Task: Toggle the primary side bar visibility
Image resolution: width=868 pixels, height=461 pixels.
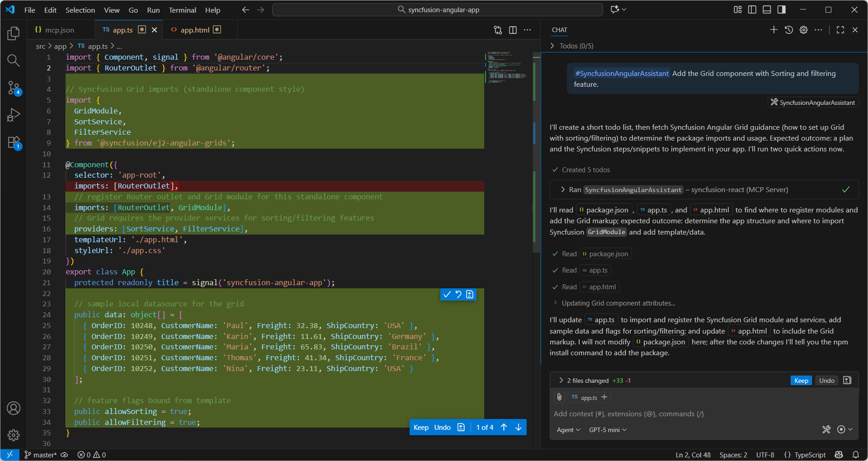Action: click(752, 9)
